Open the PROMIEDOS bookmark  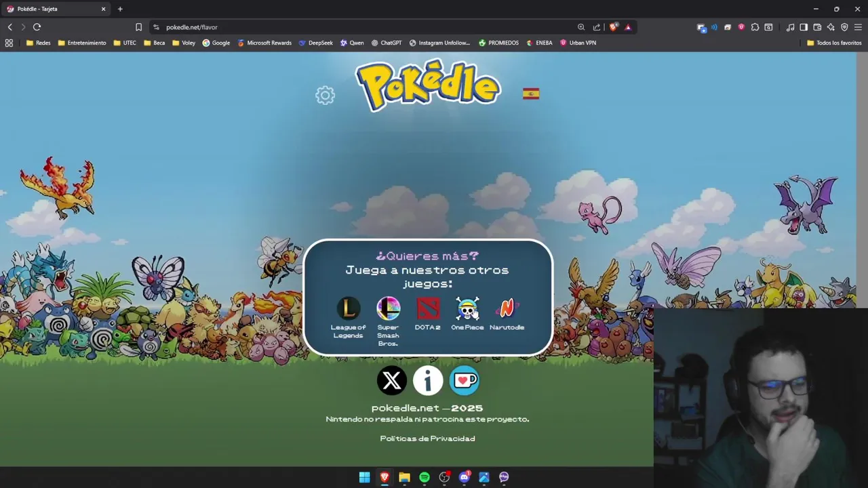click(498, 43)
